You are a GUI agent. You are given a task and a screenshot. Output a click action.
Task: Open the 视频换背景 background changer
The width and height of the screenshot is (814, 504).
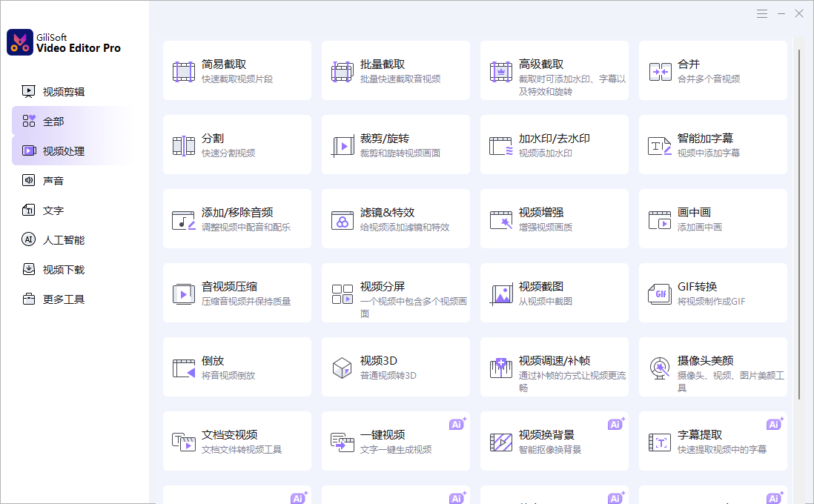click(554, 440)
